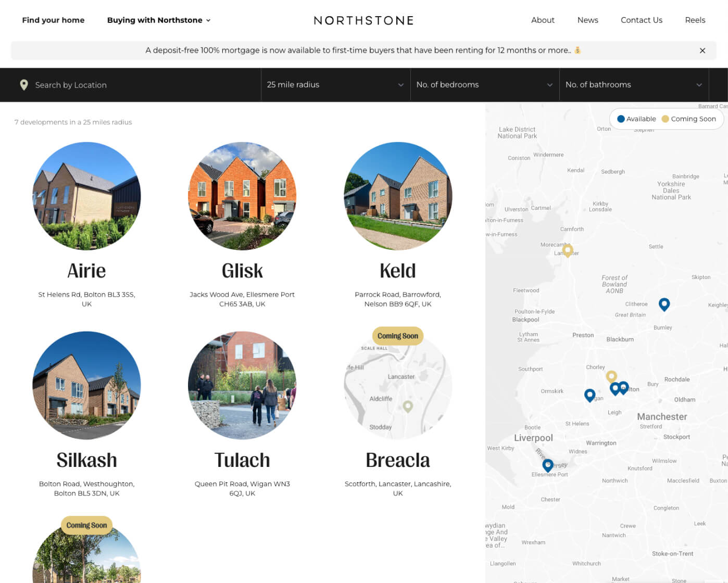The width and height of the screenshot is (728, 583).
Task: Toggle the Available filter in map legend
Action: point(636,119)
